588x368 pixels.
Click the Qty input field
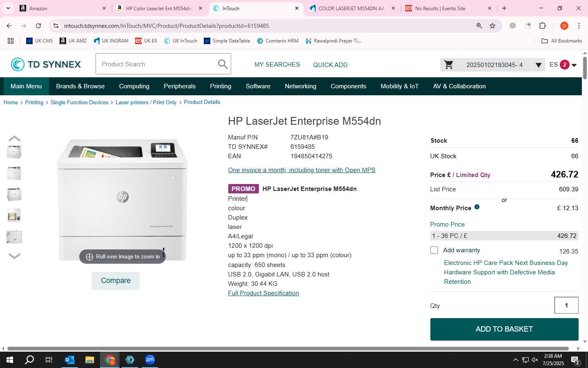(x=566, y=305)
